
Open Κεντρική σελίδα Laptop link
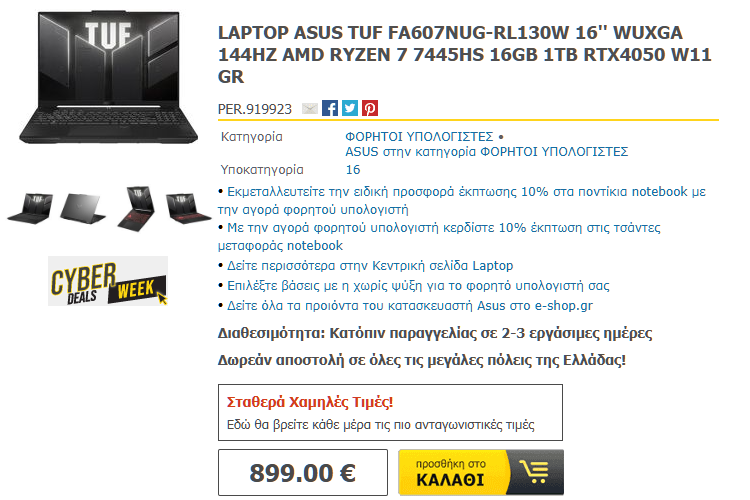(370, 266)
